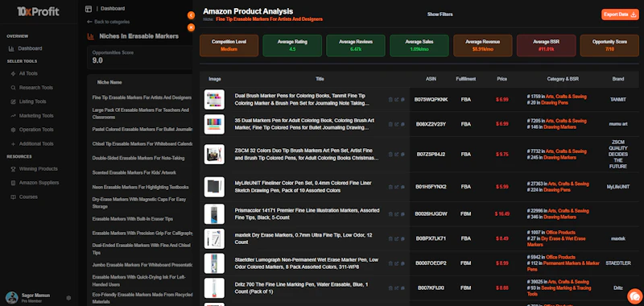This screenshot has width=644, height=306.
Task: Open Amazon Suppliers resource
Action: (x=35, y=183)
